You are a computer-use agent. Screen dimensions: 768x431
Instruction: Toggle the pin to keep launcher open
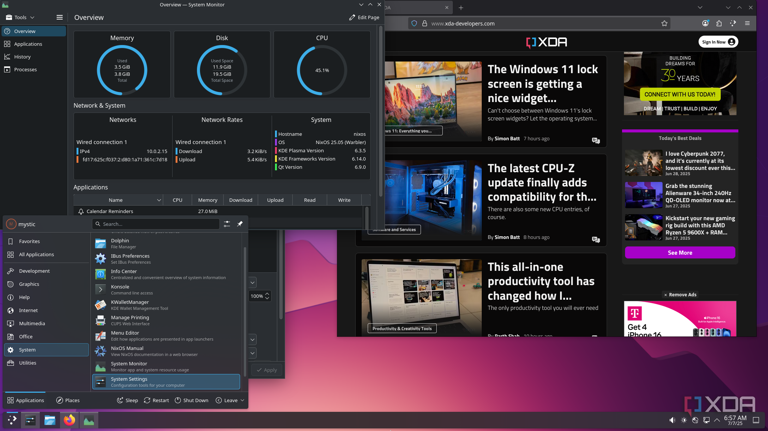[x=240, y=224]
